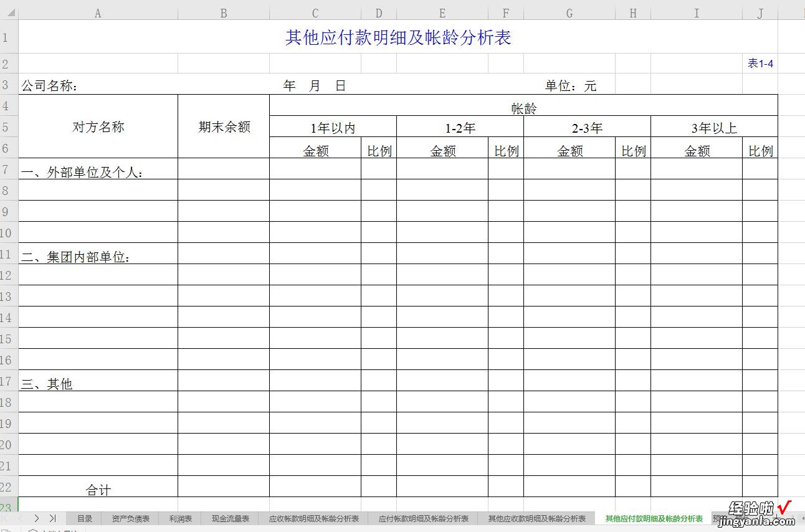Screen dimensions: 805x532
Task: Click 金额 under the 1-2年 header
Action: coord(442,148)
